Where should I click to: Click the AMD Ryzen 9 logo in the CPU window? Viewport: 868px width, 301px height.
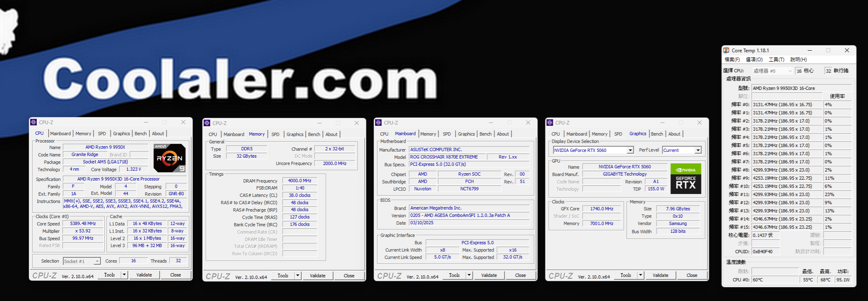coord(170,158)
